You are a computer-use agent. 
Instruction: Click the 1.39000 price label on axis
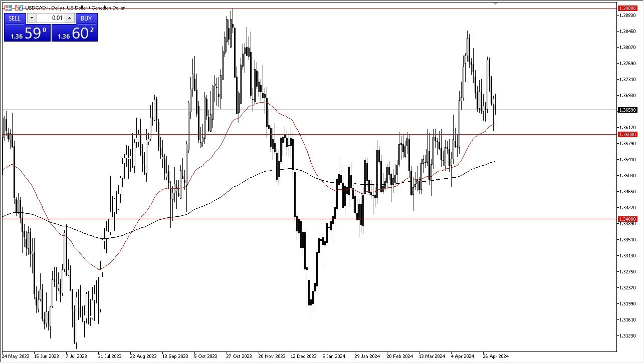pos(627,8)
